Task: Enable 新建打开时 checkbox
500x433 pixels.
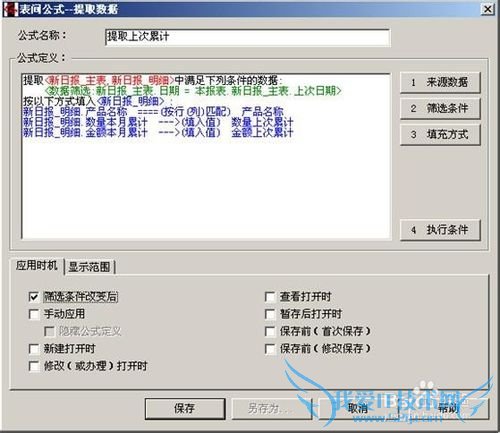Action: pyautogui.click(x=34, y=349)
